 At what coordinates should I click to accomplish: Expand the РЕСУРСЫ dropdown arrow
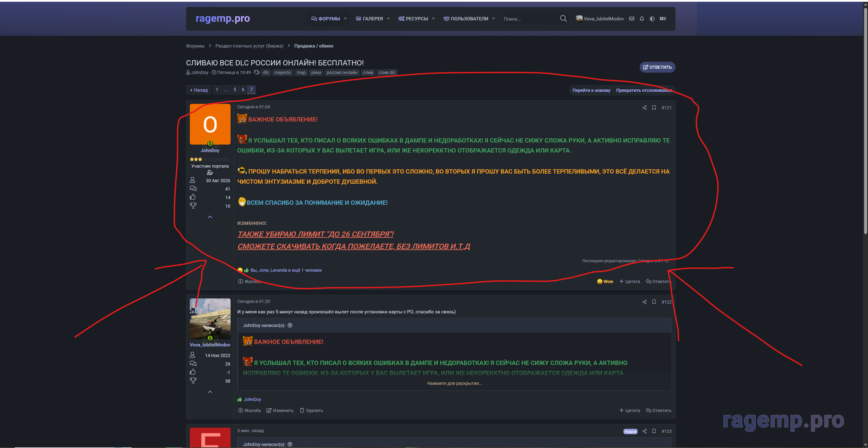pyautogui.click(x=433, y=19)
